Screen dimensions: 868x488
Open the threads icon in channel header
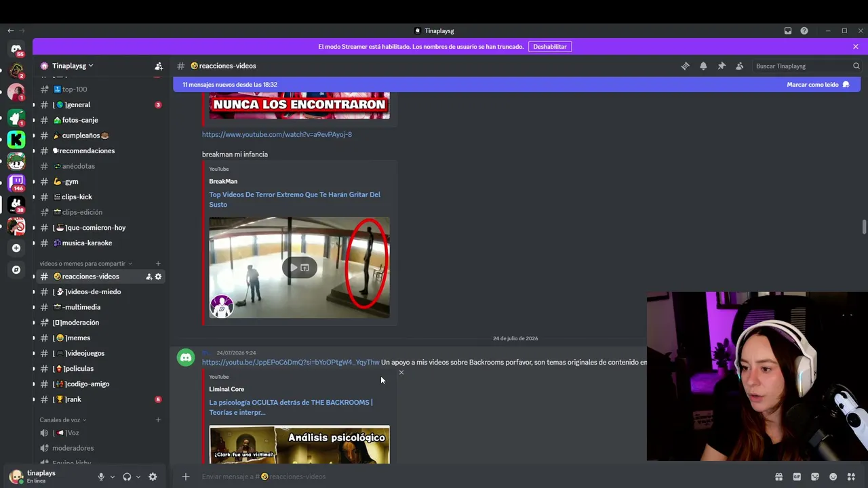pyautogui.click(x=685, y=66)
